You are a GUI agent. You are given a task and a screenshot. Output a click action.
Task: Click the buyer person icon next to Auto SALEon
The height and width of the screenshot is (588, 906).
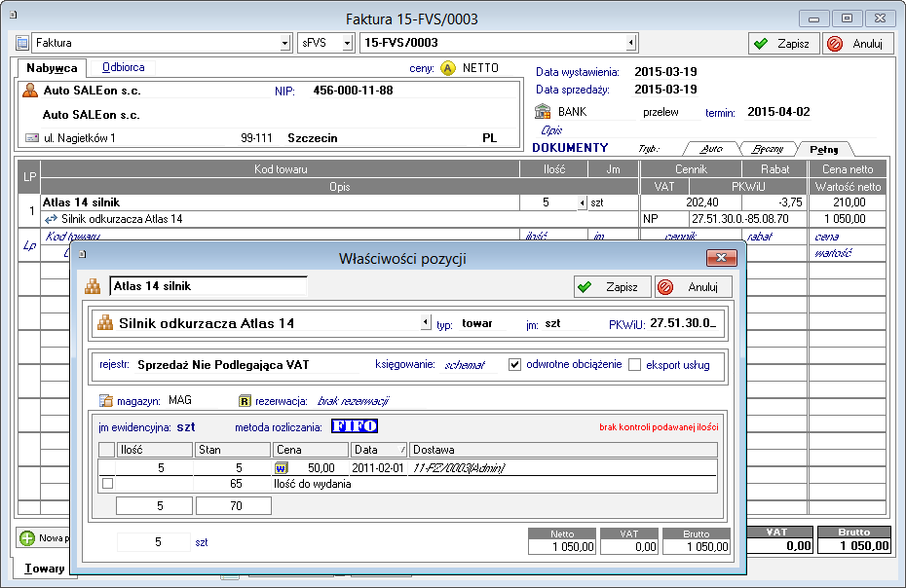(x=30, y=91)
